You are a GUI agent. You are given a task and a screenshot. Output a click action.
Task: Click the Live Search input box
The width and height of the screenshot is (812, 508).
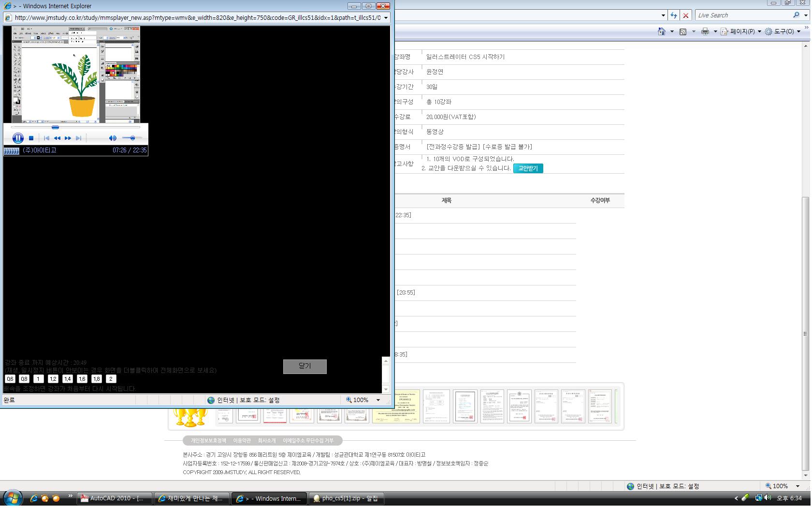743,15
